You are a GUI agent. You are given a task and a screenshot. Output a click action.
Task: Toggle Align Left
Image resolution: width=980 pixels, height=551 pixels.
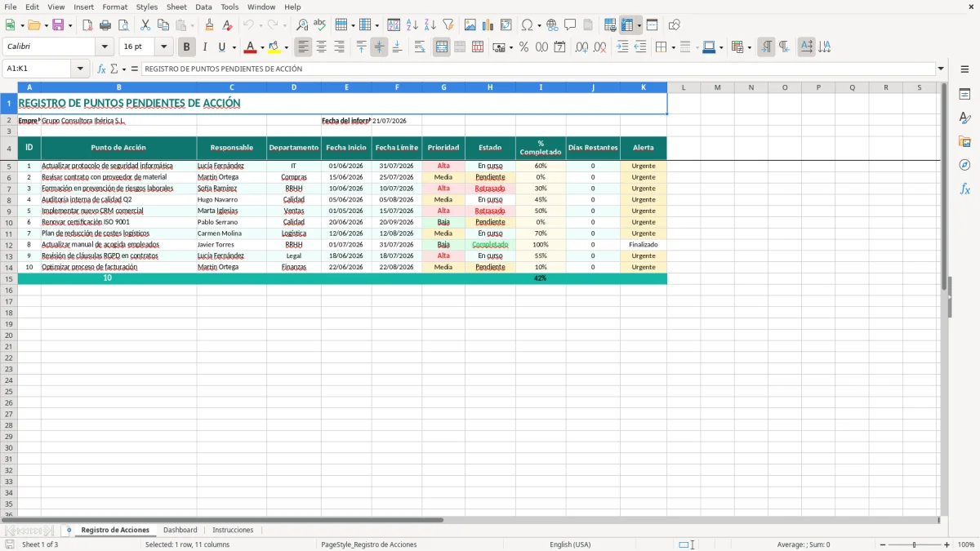(x=304, y=47)
